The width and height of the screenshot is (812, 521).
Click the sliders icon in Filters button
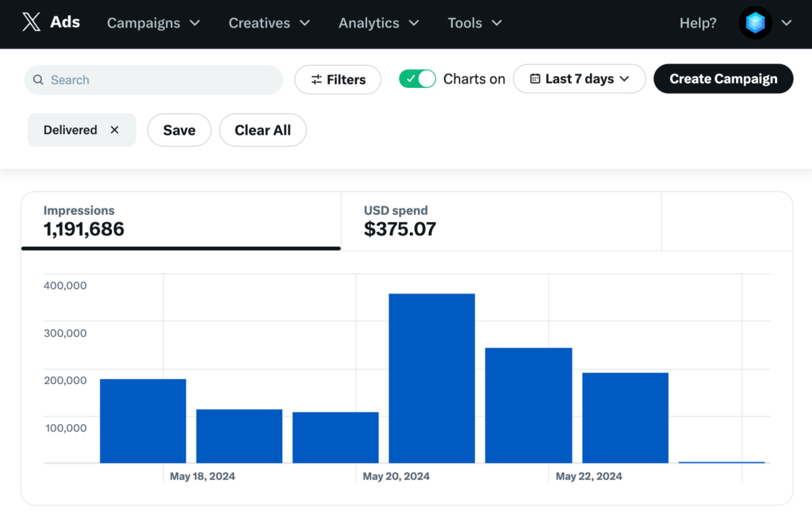(x=316, y=79)
